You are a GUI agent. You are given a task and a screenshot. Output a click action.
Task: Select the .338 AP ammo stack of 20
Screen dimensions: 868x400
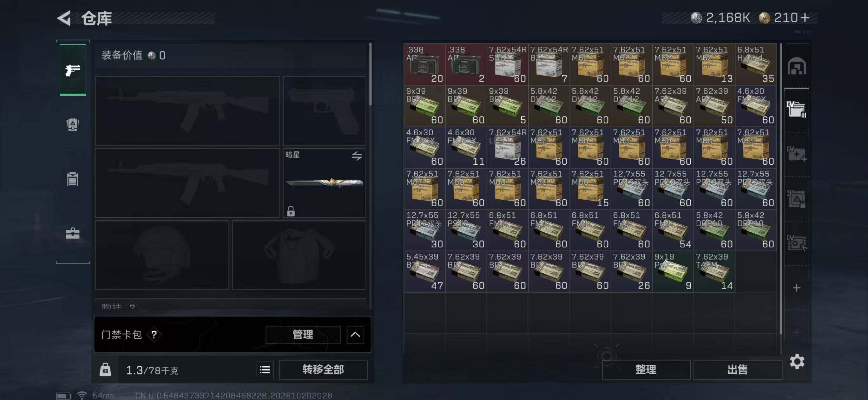424,64
